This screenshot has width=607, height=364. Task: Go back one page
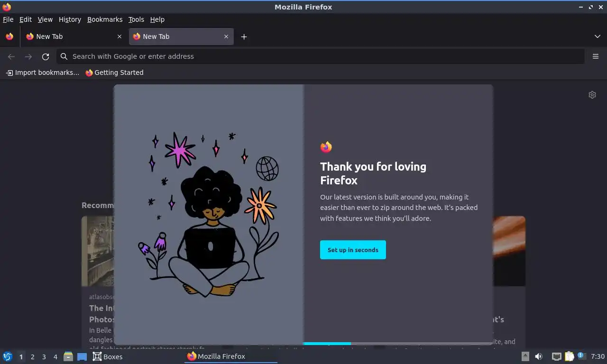11,56
